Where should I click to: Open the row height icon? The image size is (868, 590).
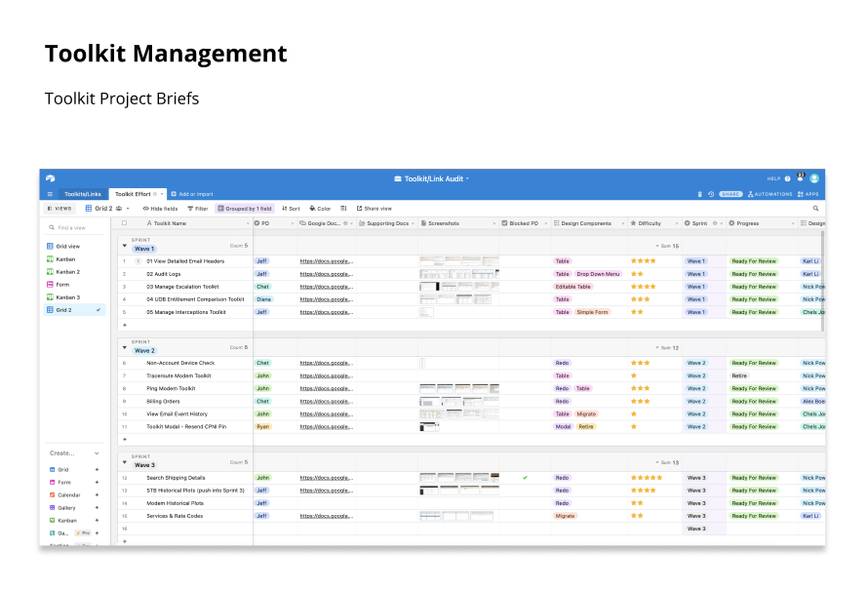[x=343, y=209]
